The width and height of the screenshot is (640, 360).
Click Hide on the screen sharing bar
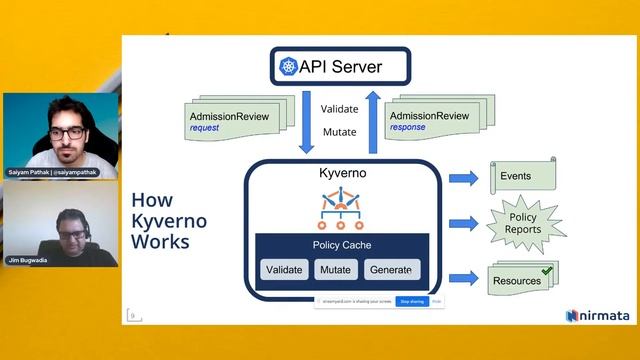436,302
